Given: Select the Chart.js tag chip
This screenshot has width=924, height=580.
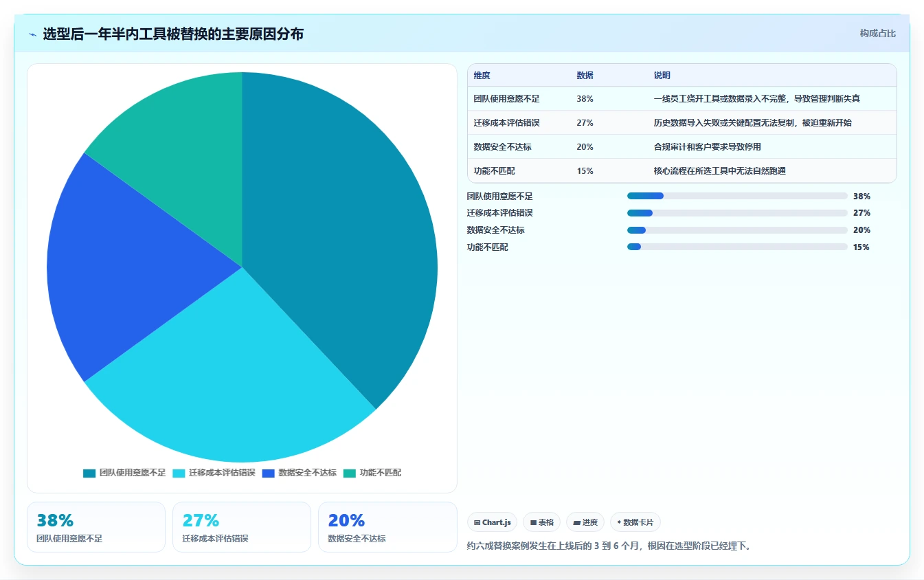Looking at the screenshot, I should pyautogui.click(x=492, y=522).
